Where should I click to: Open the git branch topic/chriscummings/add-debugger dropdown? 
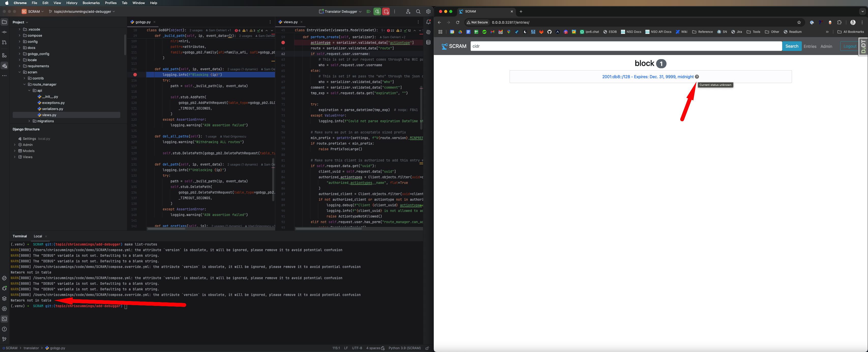click(82, 11)
